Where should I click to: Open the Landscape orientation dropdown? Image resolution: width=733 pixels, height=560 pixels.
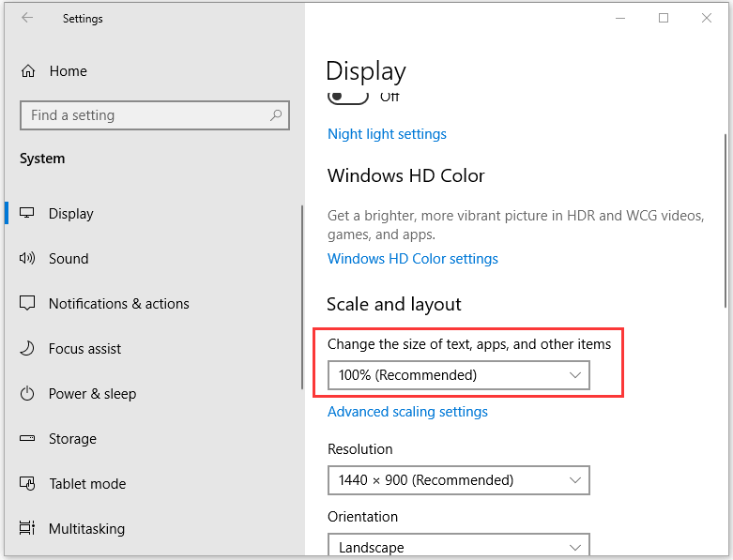point(458,546)
